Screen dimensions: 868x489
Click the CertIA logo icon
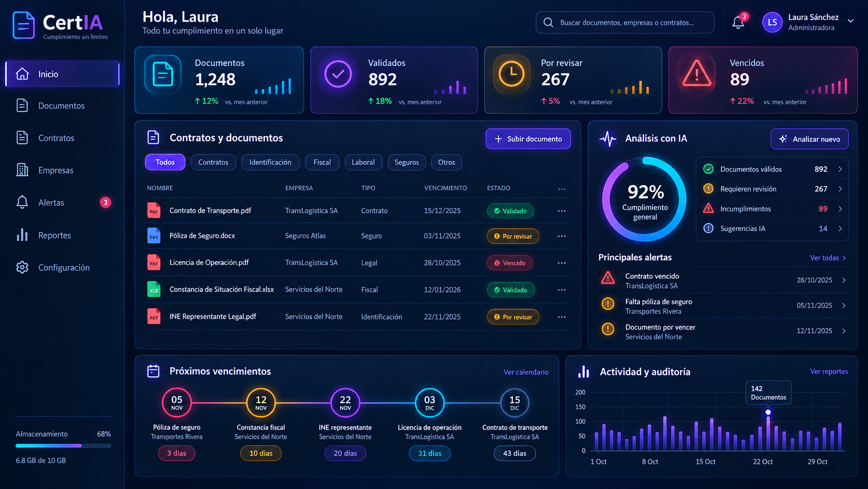pyautogui.click(x=23, y=25)
